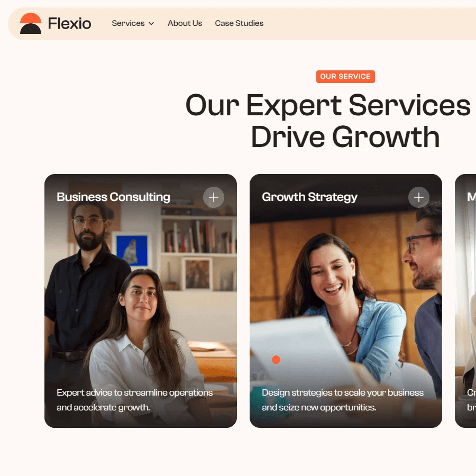This screenshot has height=476, width=476.
Task: Click the partially visible third service card
Action: tap(465, 301)
